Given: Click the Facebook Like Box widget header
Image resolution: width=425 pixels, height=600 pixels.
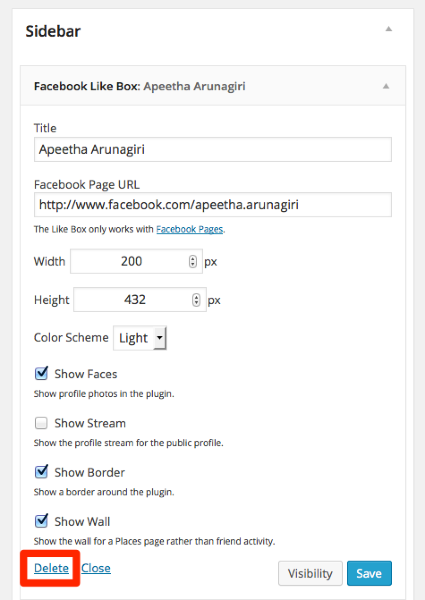Looking at the screenshot, I should (213, 86).
